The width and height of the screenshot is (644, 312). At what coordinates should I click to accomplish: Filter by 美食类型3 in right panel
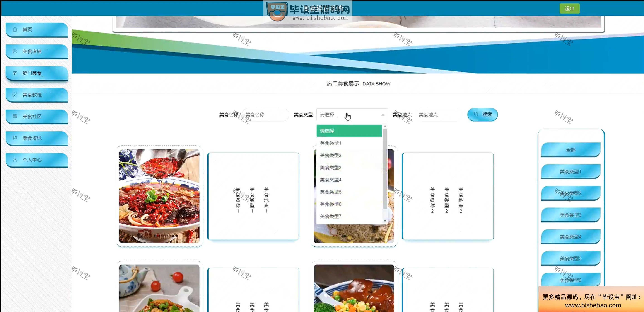click(571, 215)
